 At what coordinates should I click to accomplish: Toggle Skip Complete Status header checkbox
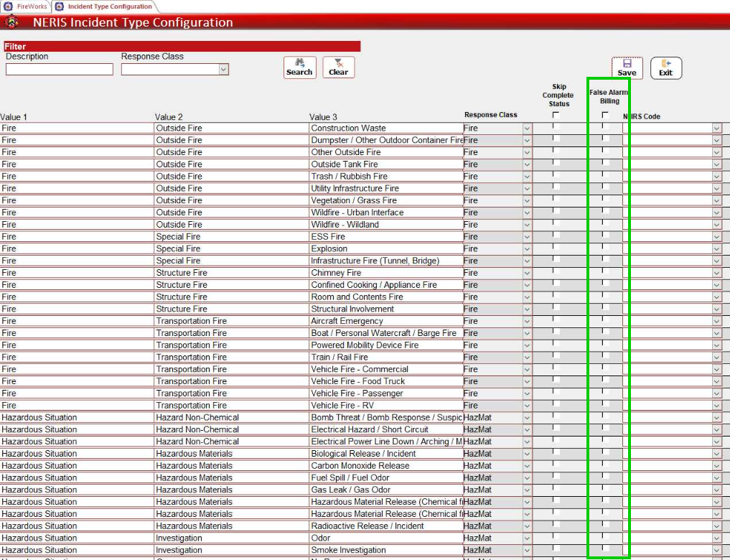556,115
